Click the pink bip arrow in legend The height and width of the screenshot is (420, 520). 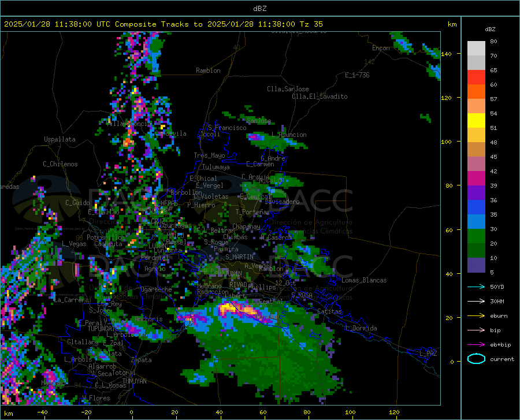click(476, 330)
